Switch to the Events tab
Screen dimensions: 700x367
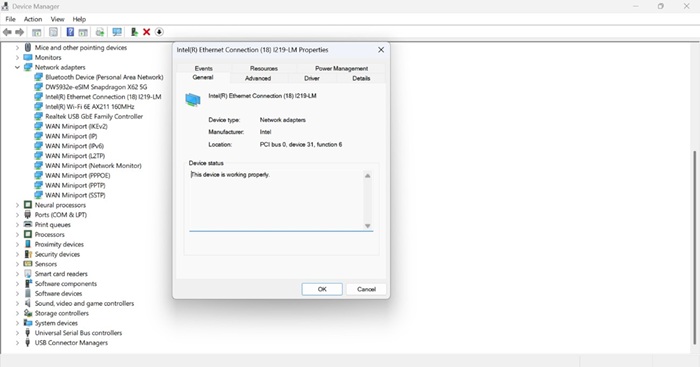coord(204,68)
